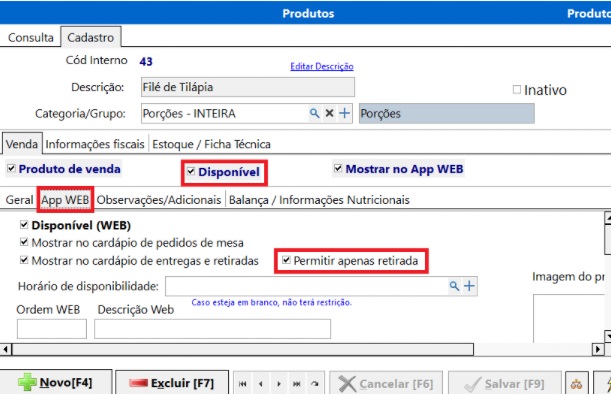Go to the previous record arrow
This screenshot has height=395, width=611.
pyautogui.click(x=261, y=384)
